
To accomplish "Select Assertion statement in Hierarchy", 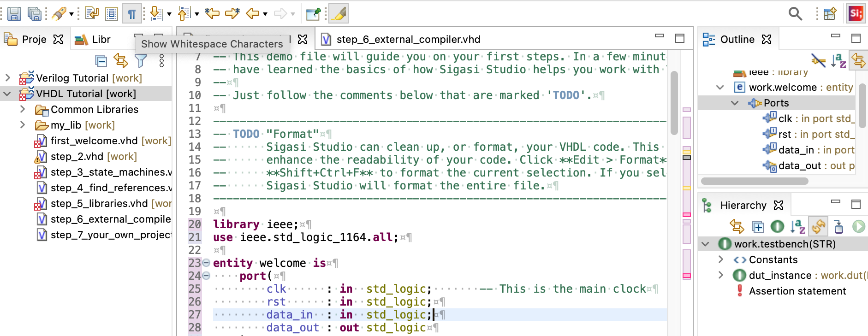I will tap(791, 291).
